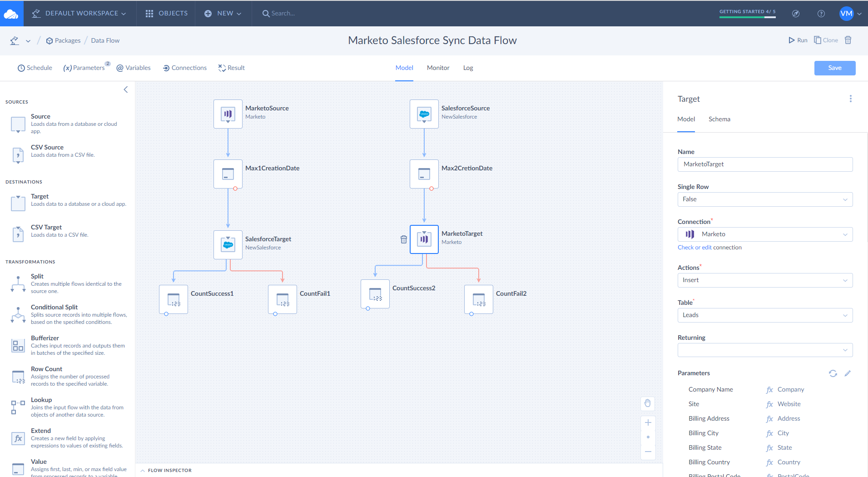This screenshot has height=477, width=868.
Task: Delete the data flow package
Action: (x=848, y=40)
